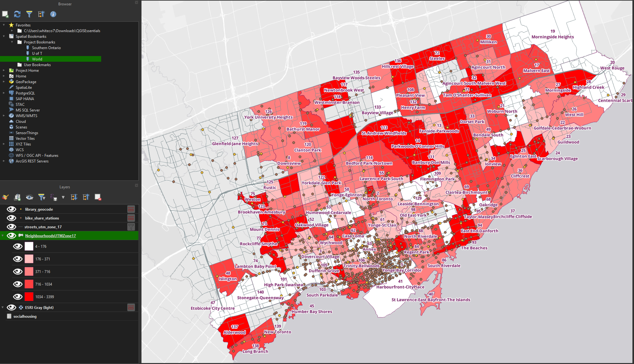This screenshot has height=364, width=634.
Task: Click Filter Legend icon in Layers toolbar
Action: pyautogui.click(x=42, y=197)
